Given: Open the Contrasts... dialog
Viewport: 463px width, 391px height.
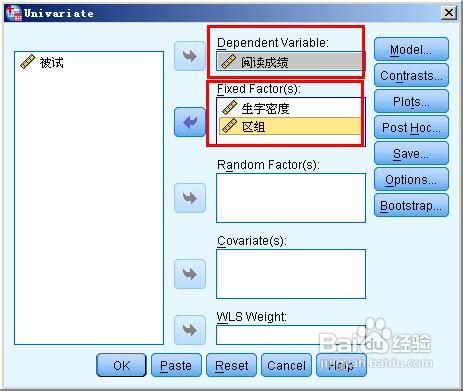Looking at the screenshot, I should (x=411, y=76).
